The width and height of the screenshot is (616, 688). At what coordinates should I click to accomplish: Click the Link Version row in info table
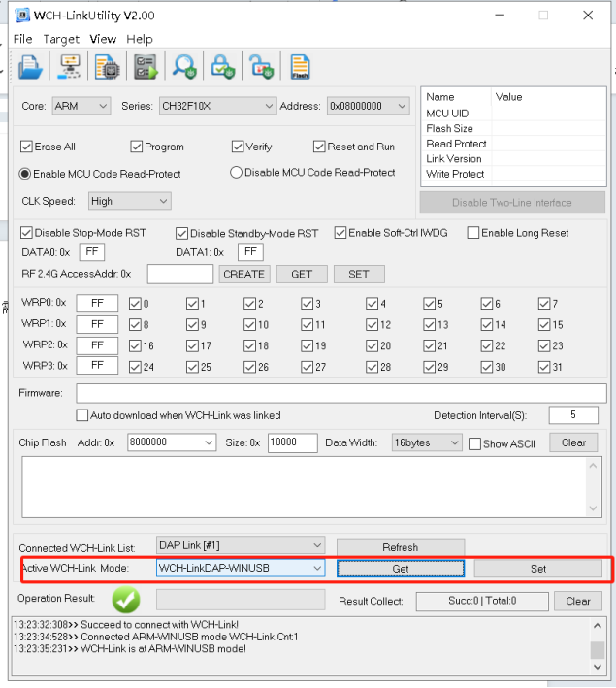tap(514, 159)
